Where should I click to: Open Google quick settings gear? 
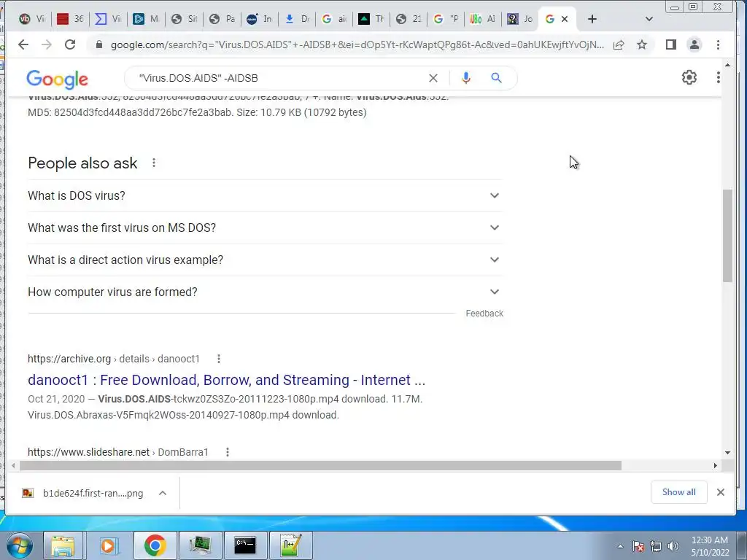[x=689, y=77]
